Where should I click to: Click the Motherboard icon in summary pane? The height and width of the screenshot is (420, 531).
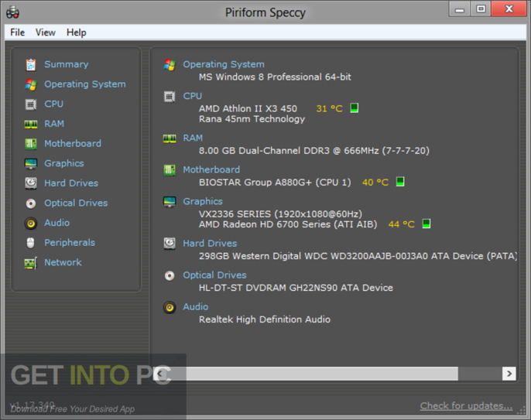tap(170, 170)
